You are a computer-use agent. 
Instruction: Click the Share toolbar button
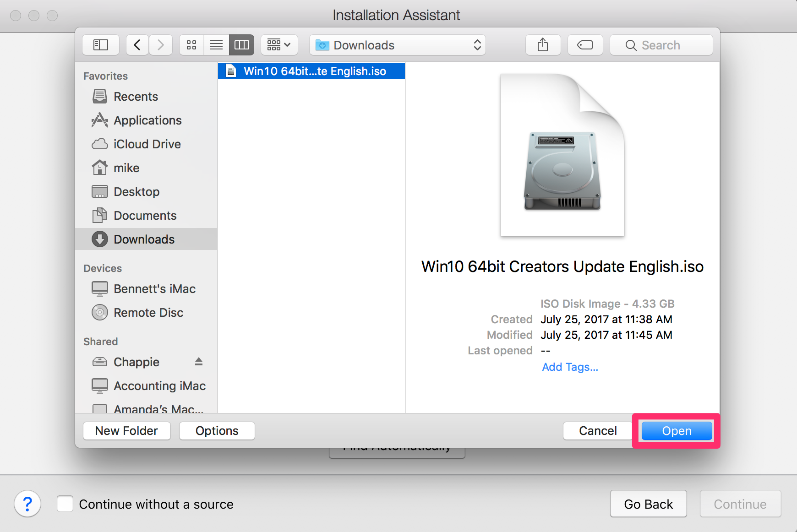click(x=543, y=45)
